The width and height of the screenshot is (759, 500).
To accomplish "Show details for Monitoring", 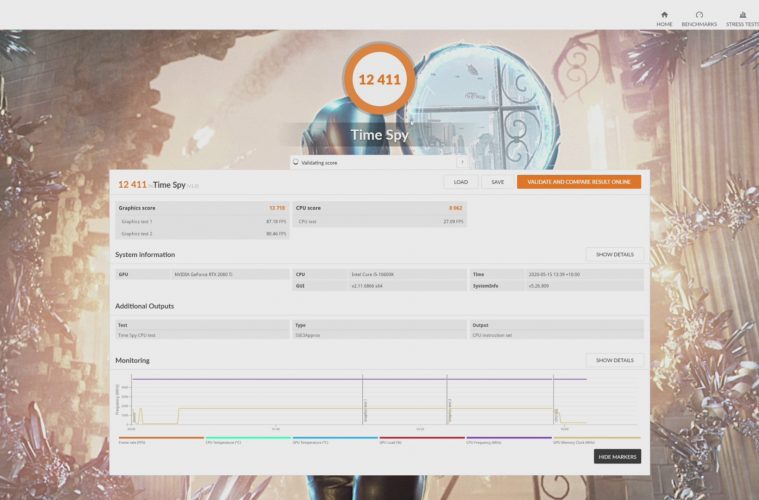I will (x=615, y=360).
